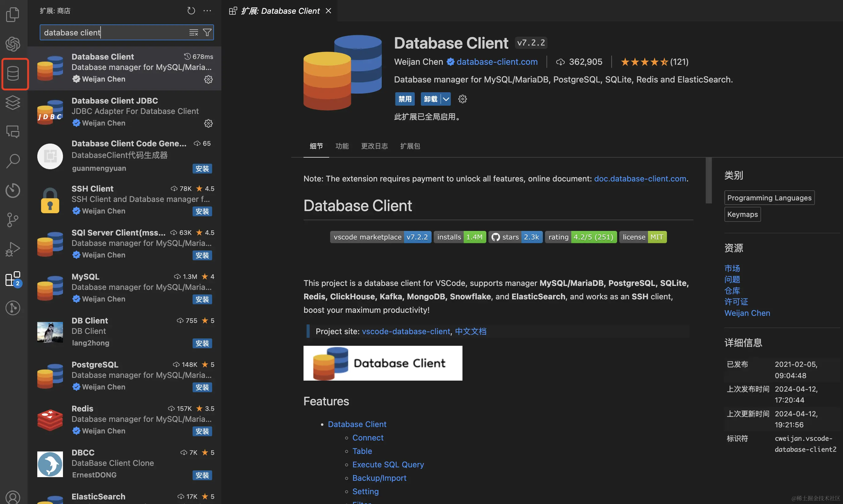Open manage gear for Database Client JDBC
The width and height of the screenshot is (843, 504).
click(208, 123)
